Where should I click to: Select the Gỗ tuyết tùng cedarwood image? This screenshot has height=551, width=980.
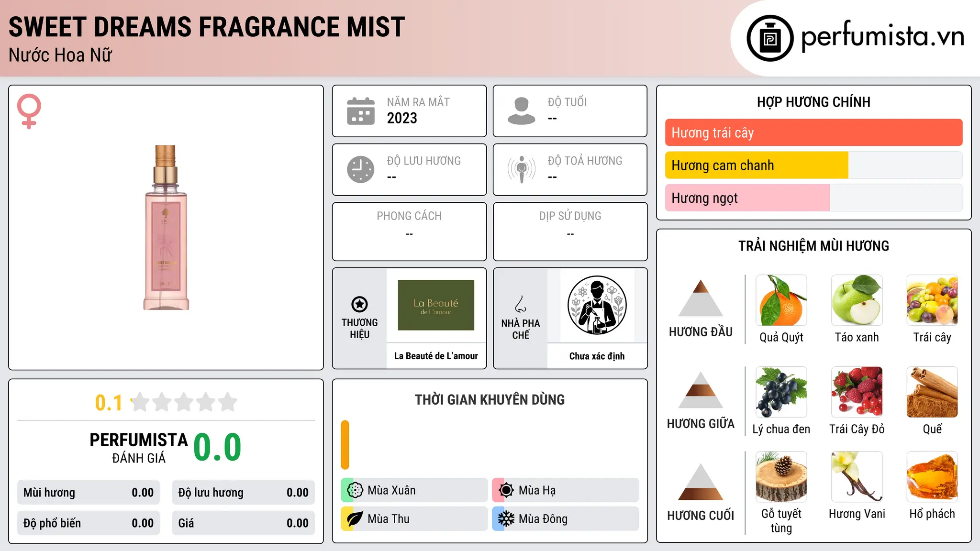(x=781, y=477)
